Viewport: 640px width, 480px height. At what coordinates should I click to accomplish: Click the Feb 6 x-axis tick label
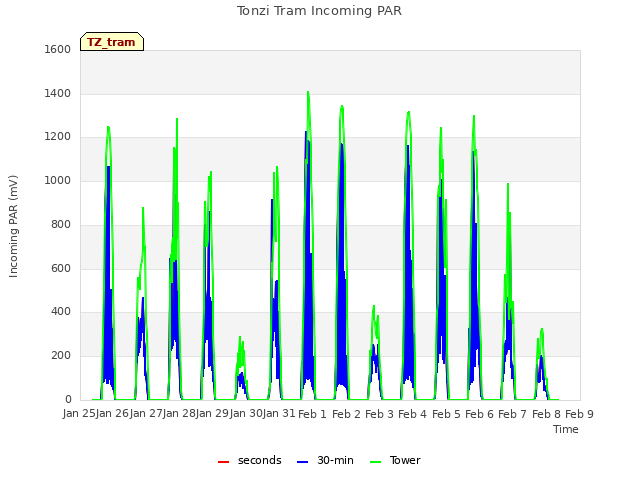point(479,414)
